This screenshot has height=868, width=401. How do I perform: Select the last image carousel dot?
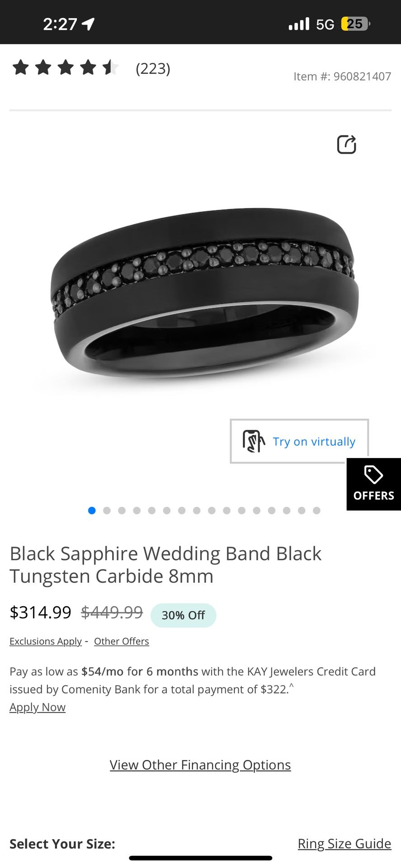tap(316, 510)
